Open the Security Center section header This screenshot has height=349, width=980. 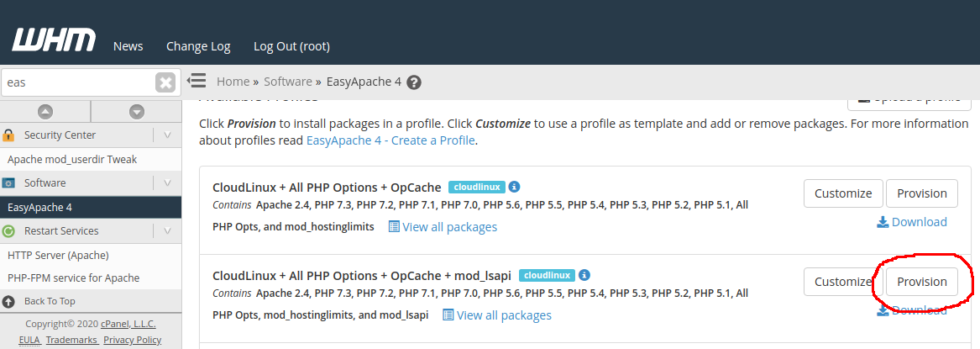pyautogui.click(x=60, y=135)
